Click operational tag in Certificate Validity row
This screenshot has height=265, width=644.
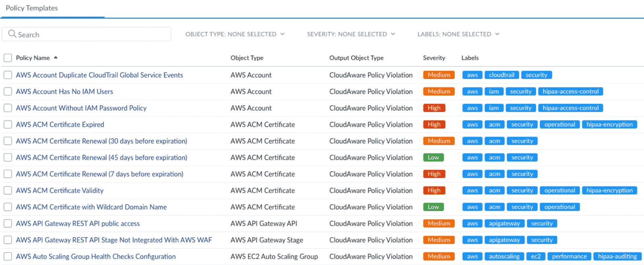tap(559, 190)
